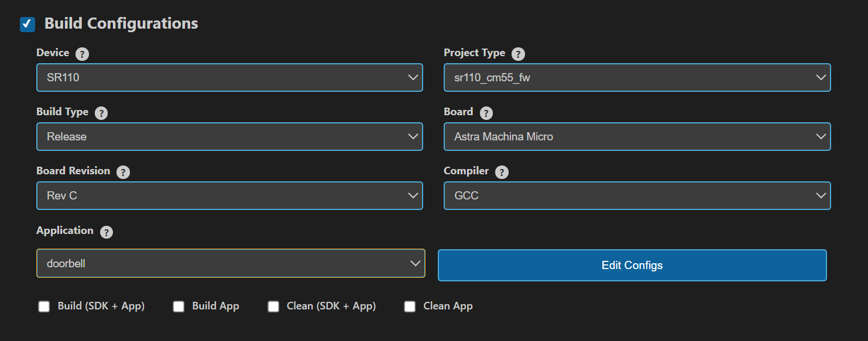This screenshot has width=868, height=341.
Task: Expand the Compiler dropdown showing GCC
Action: 637,195
